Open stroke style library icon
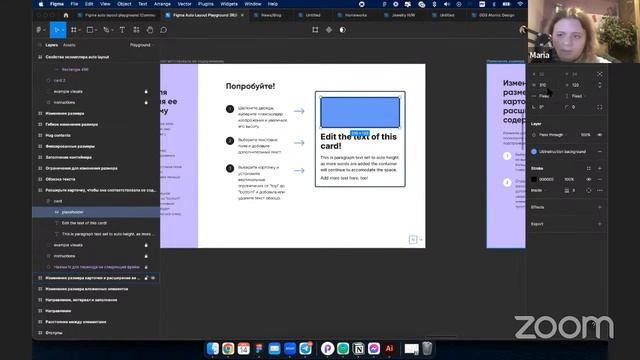Viewport: 640px width, 360px height. click(589, 168)
